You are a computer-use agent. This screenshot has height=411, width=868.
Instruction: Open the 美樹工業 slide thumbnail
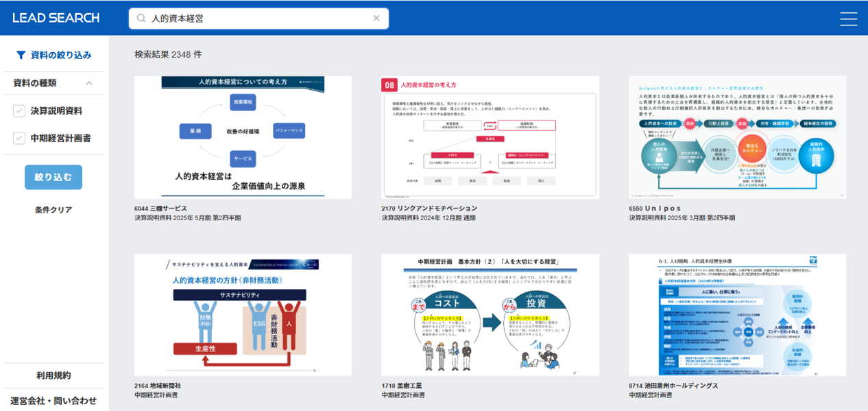pos(490,315)
